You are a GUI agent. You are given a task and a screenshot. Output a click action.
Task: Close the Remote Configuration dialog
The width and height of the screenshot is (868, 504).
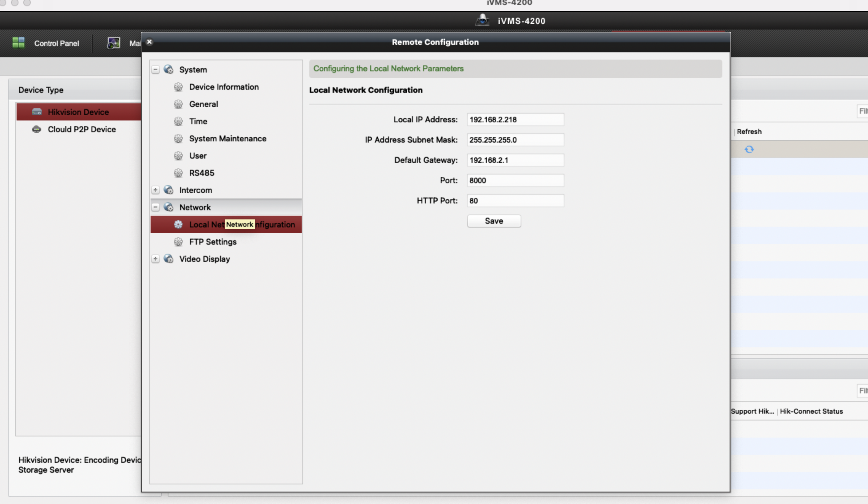149,42
